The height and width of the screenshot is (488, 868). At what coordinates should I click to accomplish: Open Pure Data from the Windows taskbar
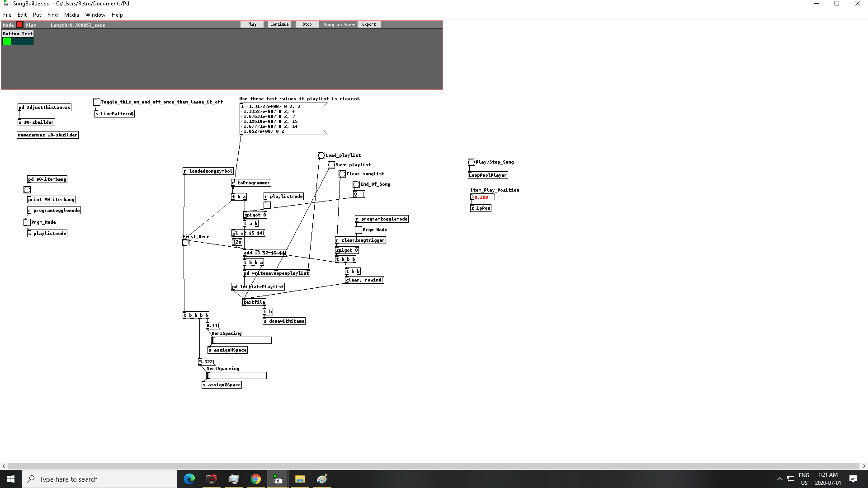[278, 479]
